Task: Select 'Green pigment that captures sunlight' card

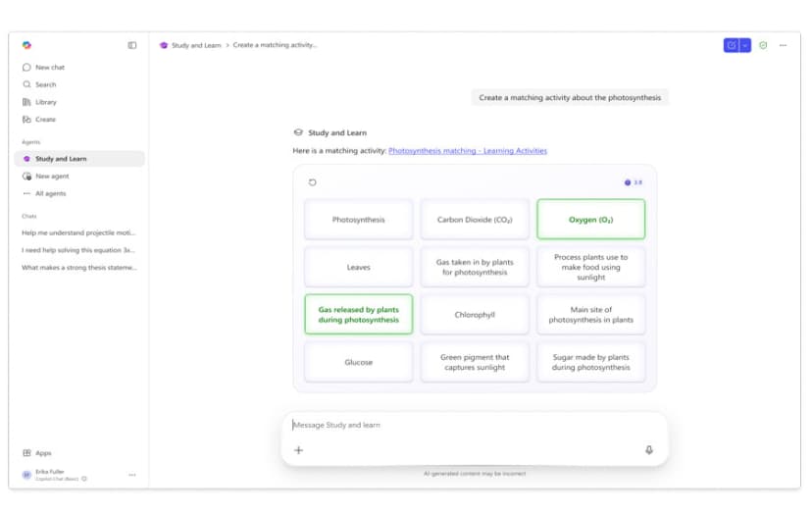Action: pyautogui.click(x=475, y=362)
